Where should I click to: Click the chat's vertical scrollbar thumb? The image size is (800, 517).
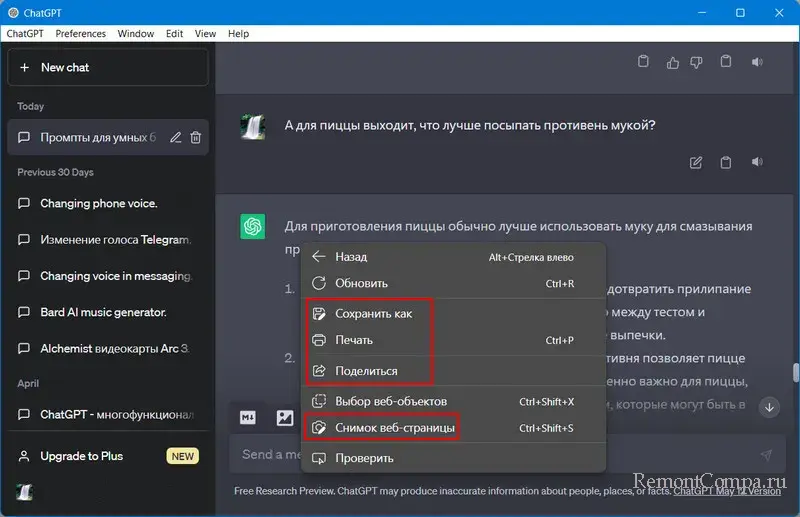[x=794, y=372]
